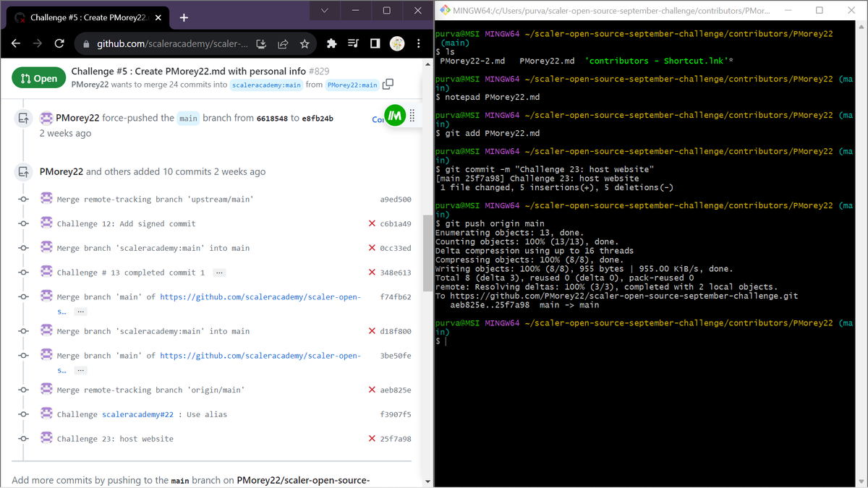Close the Challenge #5 browser tab
This screenshot has height=488, width=868.
pyautogui.click(x=159, y=17)
